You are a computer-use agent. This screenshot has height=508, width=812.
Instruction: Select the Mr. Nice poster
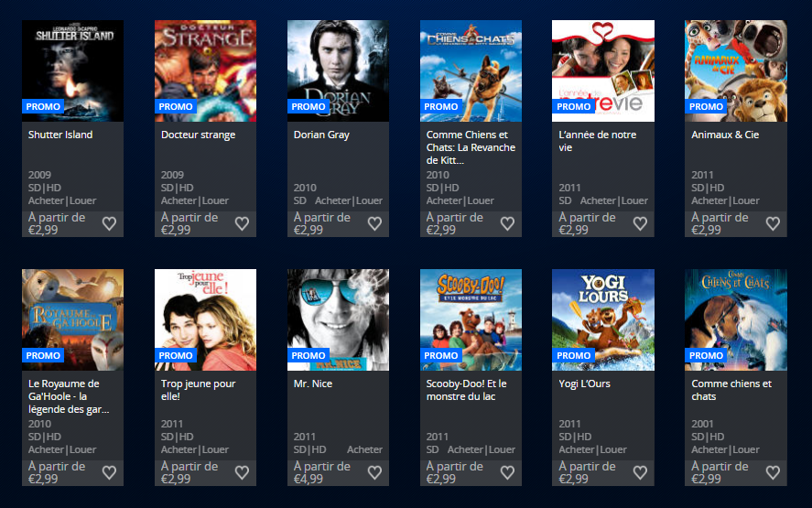[x=338, y=319]
